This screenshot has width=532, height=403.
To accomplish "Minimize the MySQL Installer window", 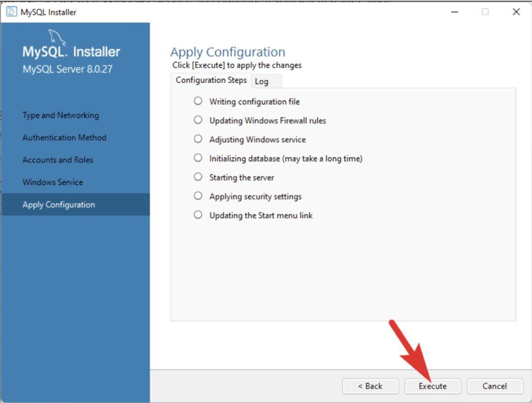I will pos(455,12).
